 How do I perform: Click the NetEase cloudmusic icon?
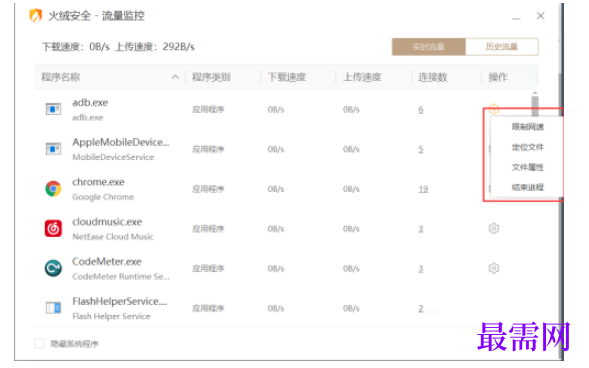(53, 228)
